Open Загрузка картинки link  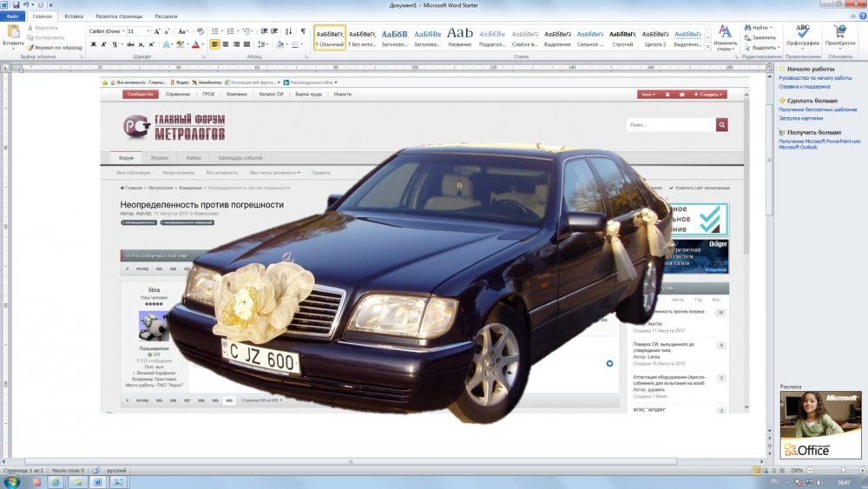pyautogui.click(x=800, y=118)
